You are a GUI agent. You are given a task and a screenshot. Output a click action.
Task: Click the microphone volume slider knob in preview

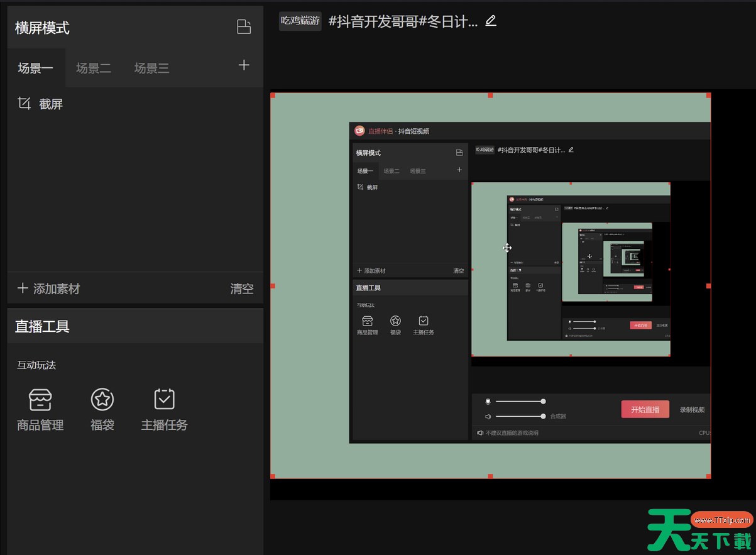tap(543, 401)
